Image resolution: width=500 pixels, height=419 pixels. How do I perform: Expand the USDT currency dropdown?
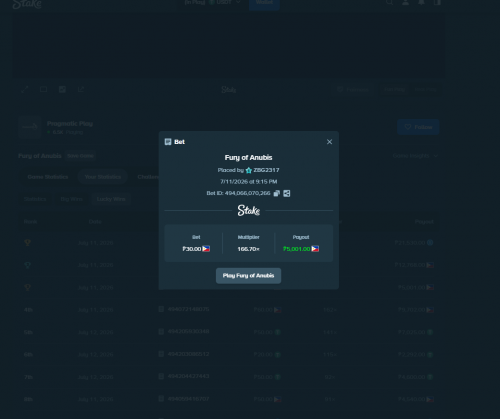(x=225, y=3)
